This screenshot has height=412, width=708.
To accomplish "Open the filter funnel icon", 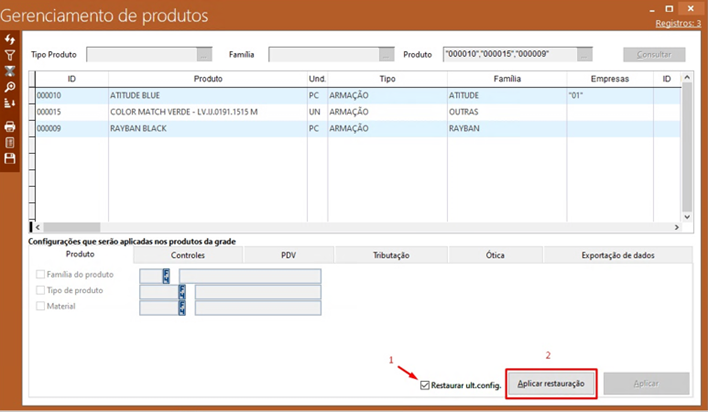I will 10,55.
